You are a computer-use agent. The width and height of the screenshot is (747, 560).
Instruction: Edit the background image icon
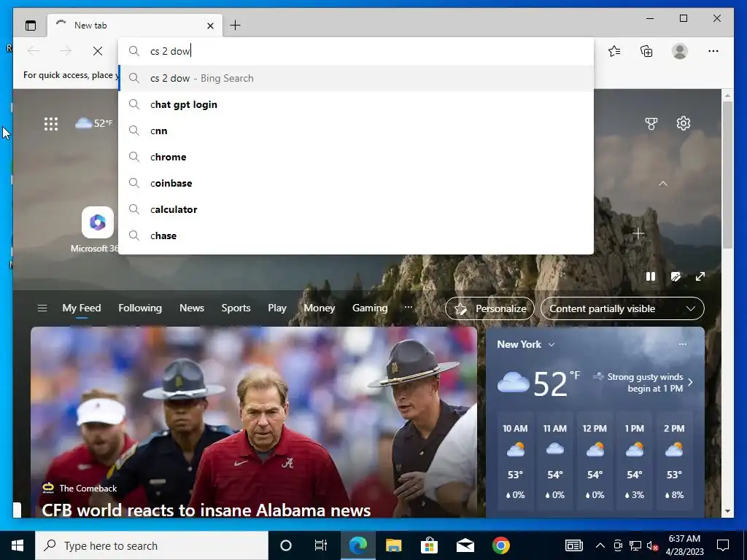click(x=676, y=276)
